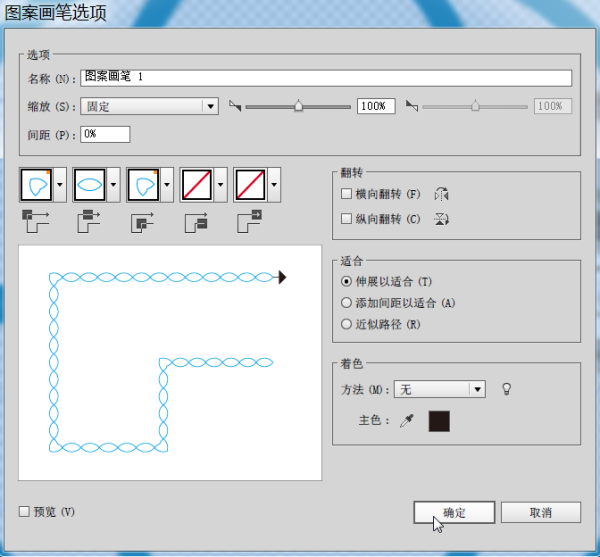Image resolution: width=600 pixels, height=557 pixels.
Task: Enable the 横向翻转 (F) checkbox
Action: [x=346, y=194]
